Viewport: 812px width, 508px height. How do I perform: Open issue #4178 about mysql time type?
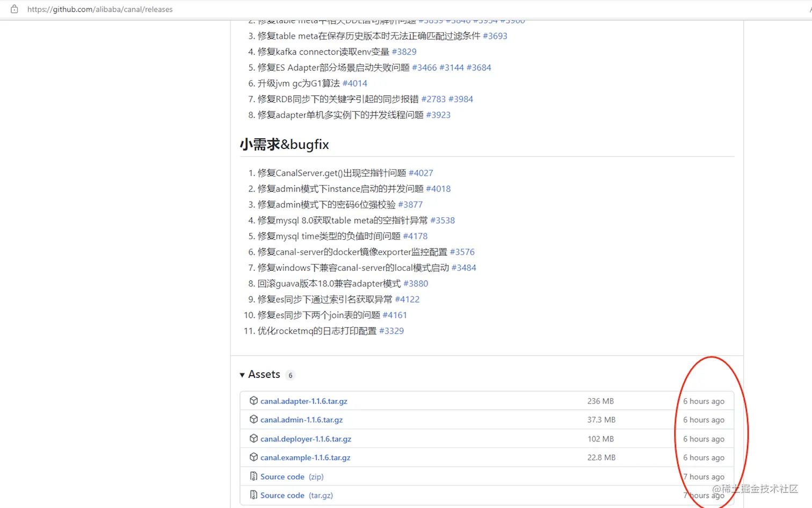point(415,235)
